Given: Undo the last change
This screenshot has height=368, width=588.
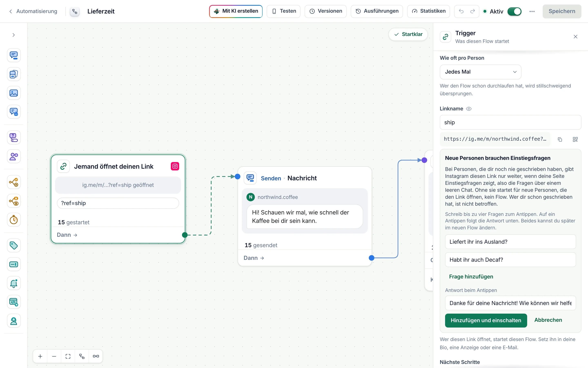Looking at the screenshot, I should pyautogui.click(x=461, y=11).
